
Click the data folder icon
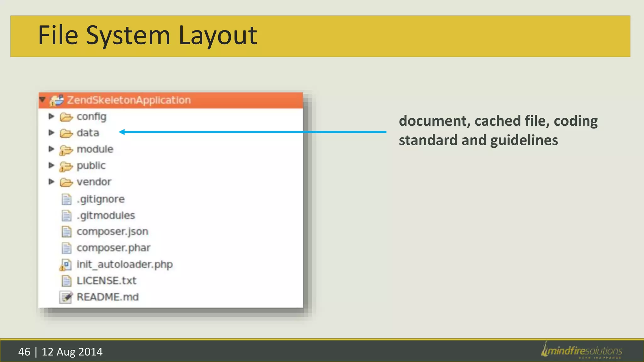pos(66,133)
